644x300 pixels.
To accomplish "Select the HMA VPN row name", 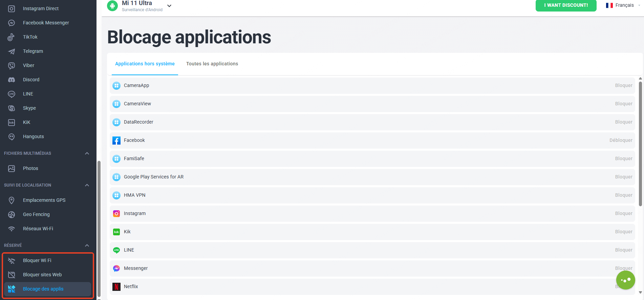I will point(134,195).
